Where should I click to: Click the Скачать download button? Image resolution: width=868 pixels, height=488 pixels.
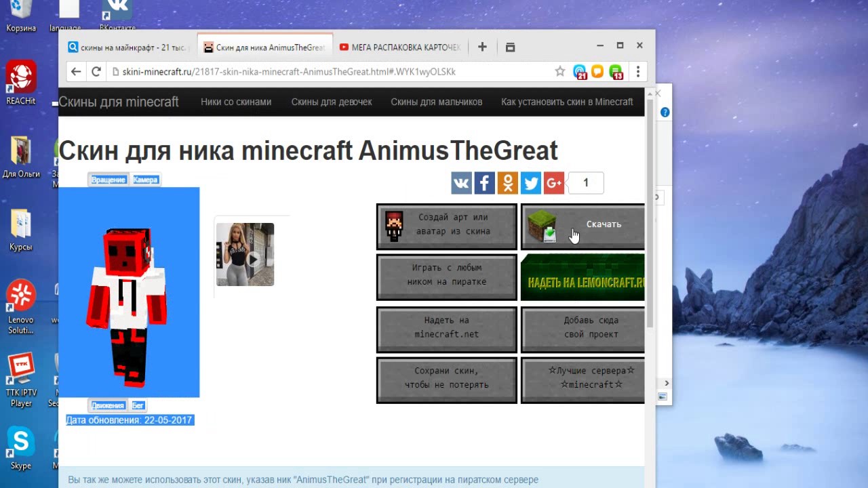583,226
